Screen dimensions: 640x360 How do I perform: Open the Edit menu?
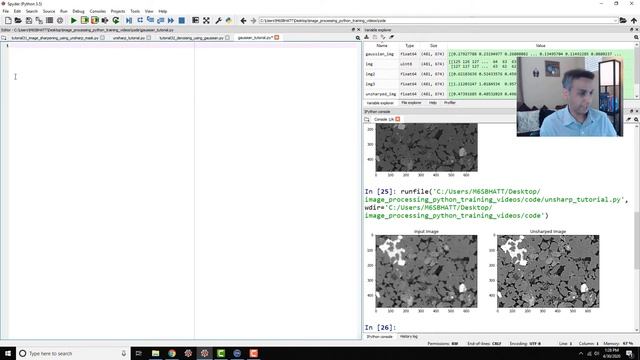(17, 11)
